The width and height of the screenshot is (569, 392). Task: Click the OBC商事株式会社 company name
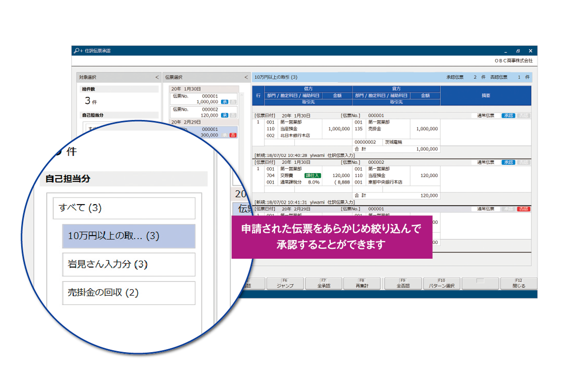[x=513, y=60]
